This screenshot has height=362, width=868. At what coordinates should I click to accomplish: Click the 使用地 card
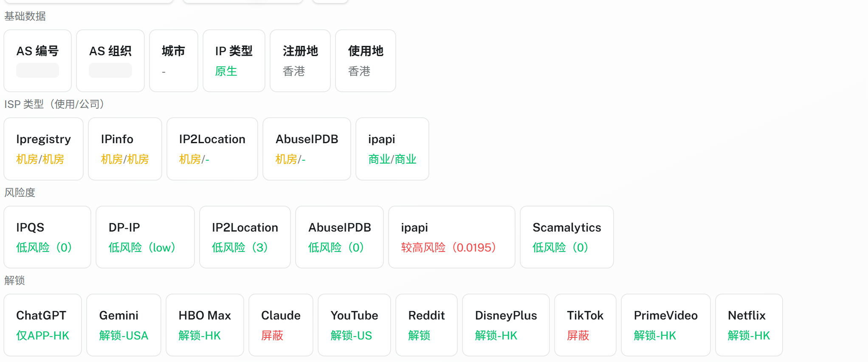click(x=365, y=61)
